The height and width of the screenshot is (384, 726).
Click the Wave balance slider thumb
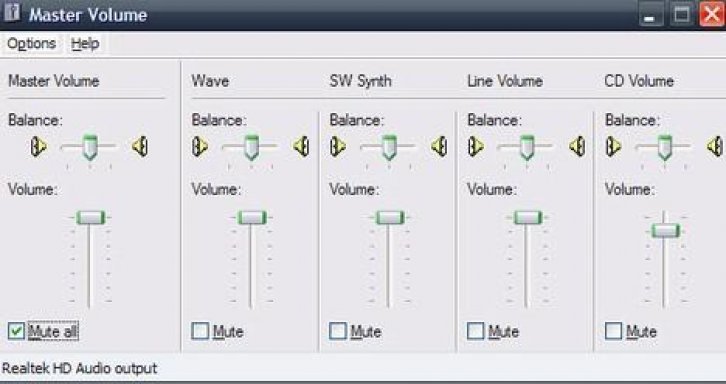(251, 147)
